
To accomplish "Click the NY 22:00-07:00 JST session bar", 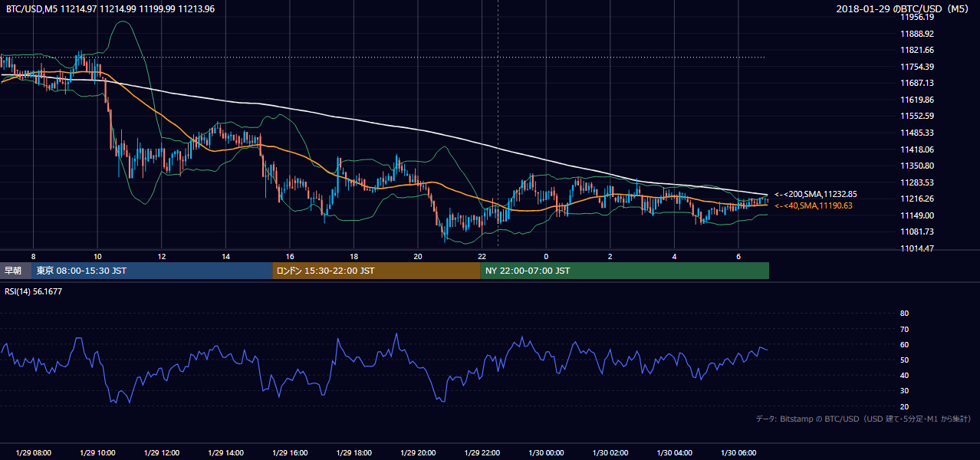I will (625, 271).
